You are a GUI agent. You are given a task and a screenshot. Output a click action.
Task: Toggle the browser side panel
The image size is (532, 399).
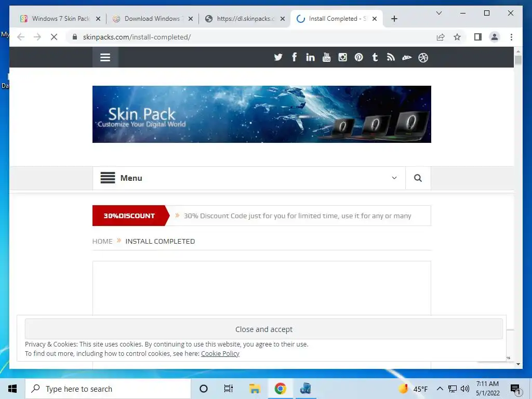point(478,37)
